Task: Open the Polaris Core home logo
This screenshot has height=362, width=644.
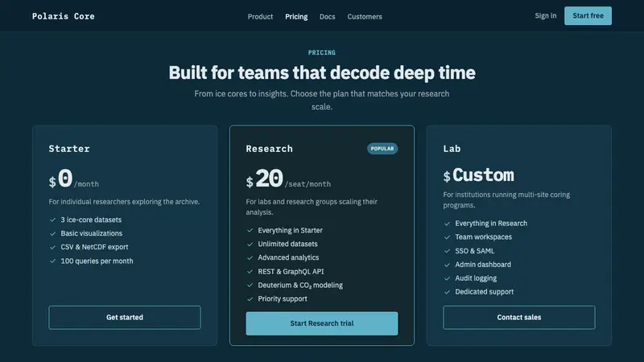Action: coord(64,16)
